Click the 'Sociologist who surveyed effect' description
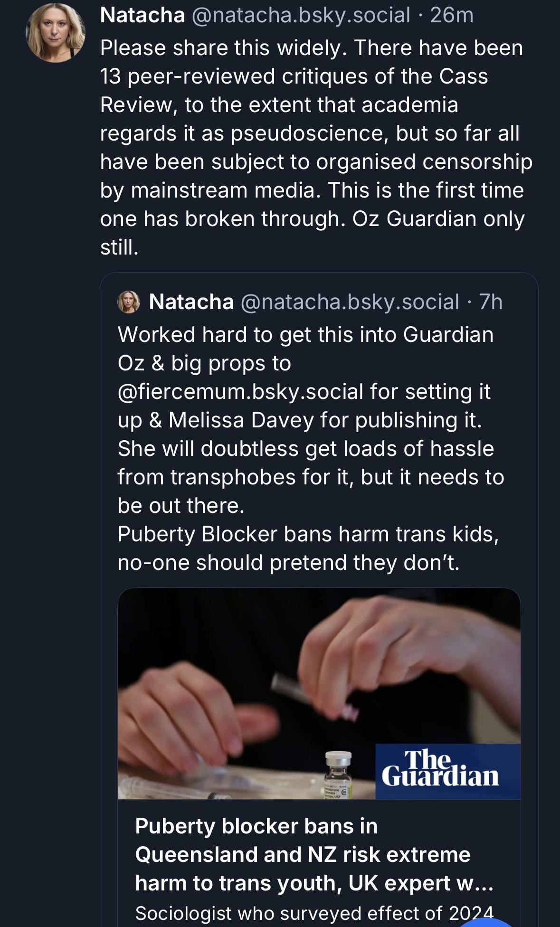 (x=314, y=913)
